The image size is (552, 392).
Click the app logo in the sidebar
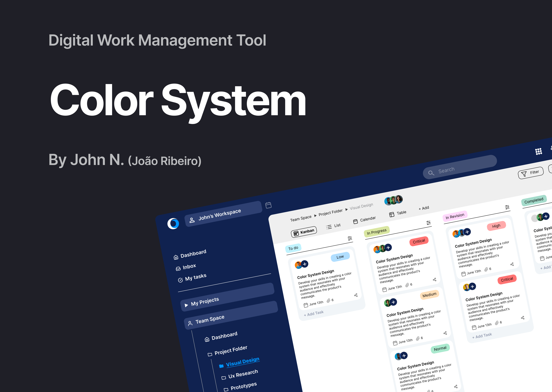173,224
